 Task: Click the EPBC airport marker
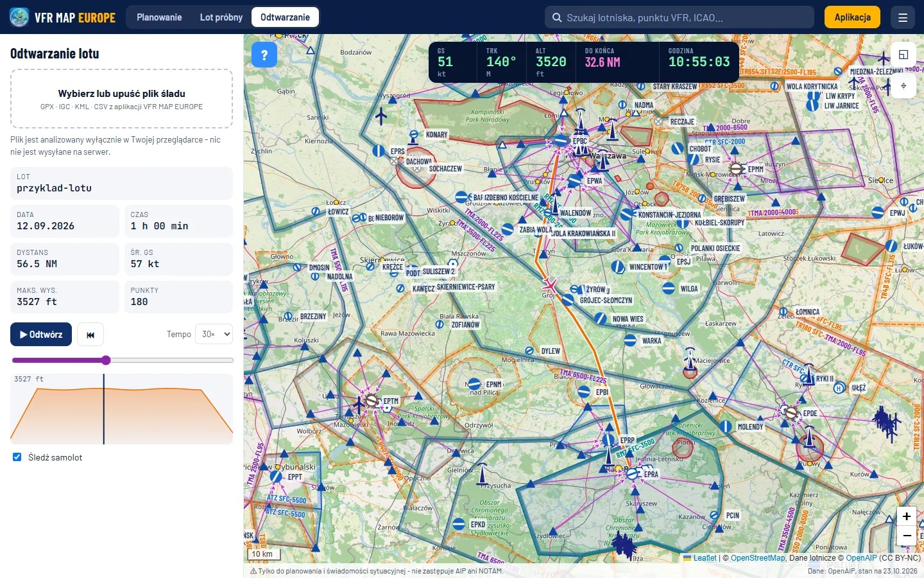pos(561,141)
